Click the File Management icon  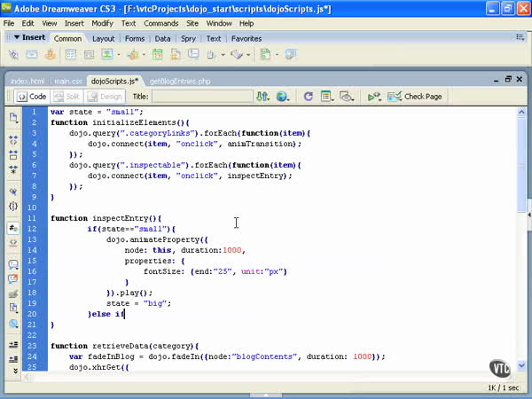tap(263, 97)
